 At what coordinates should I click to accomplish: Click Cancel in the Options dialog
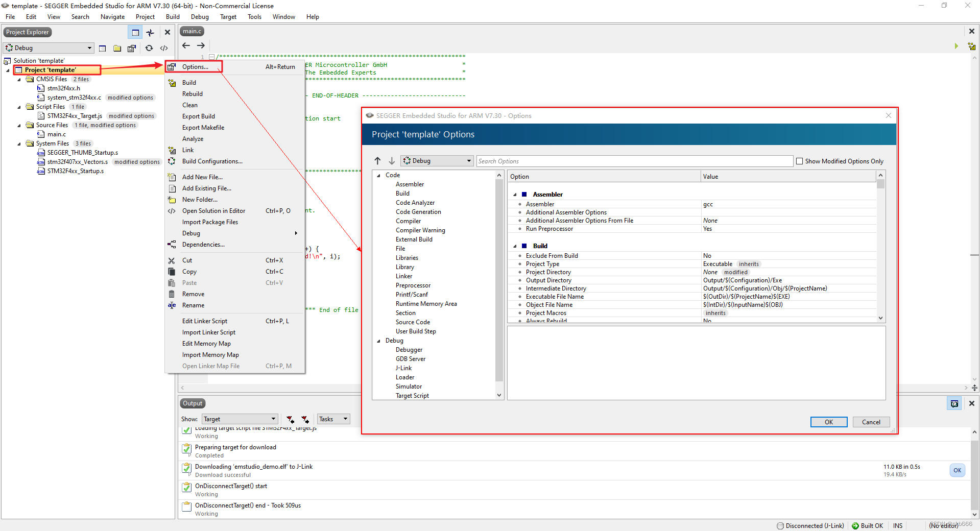[x=871, y=422]
